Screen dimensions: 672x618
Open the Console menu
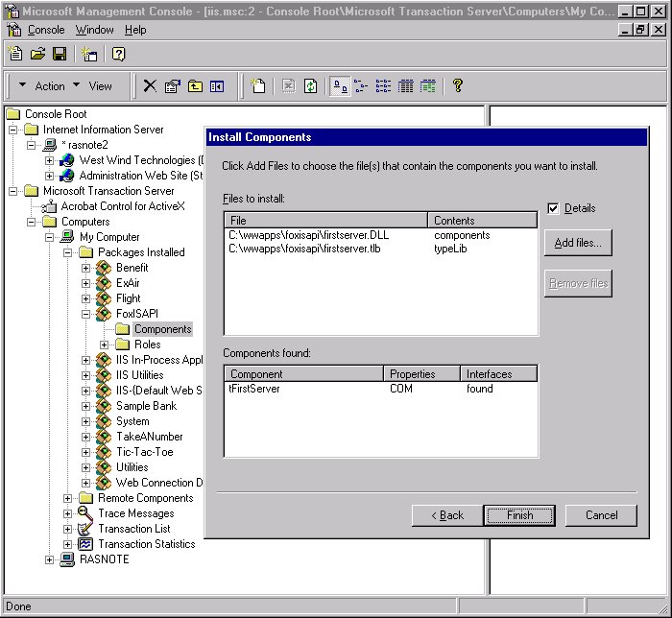point(46,30)
